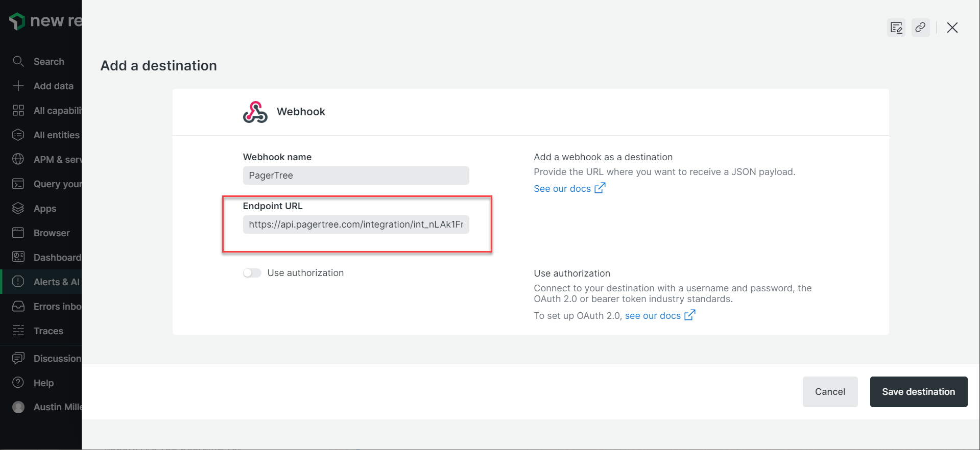Click the Search magnifier icon in sidebar

pyautogui.click(x=18, y=61)
